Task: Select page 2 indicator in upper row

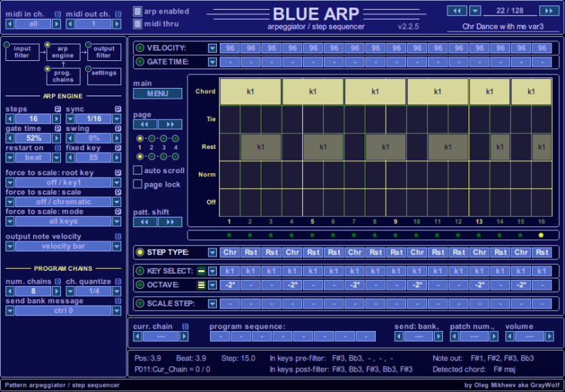Action: point(151,138)
